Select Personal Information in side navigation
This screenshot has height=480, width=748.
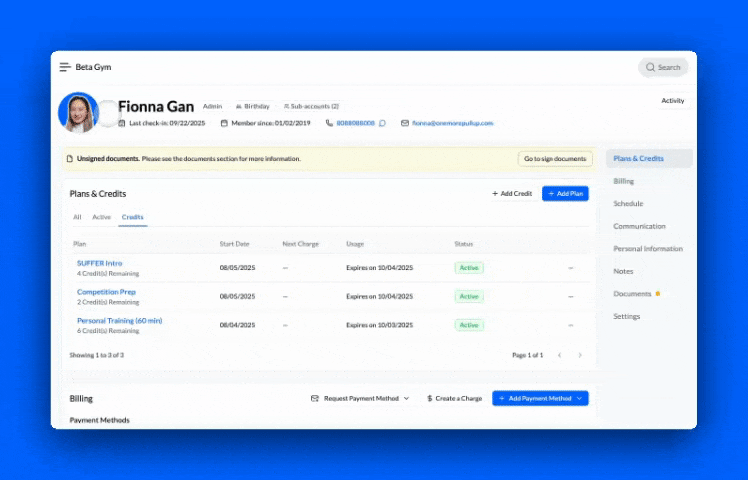tap(648, 249)
